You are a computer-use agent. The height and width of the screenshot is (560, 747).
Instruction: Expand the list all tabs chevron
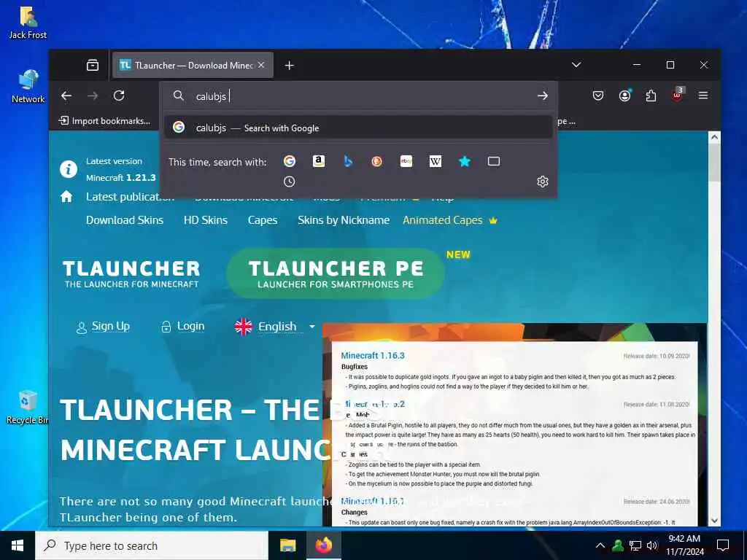point(576,65)
